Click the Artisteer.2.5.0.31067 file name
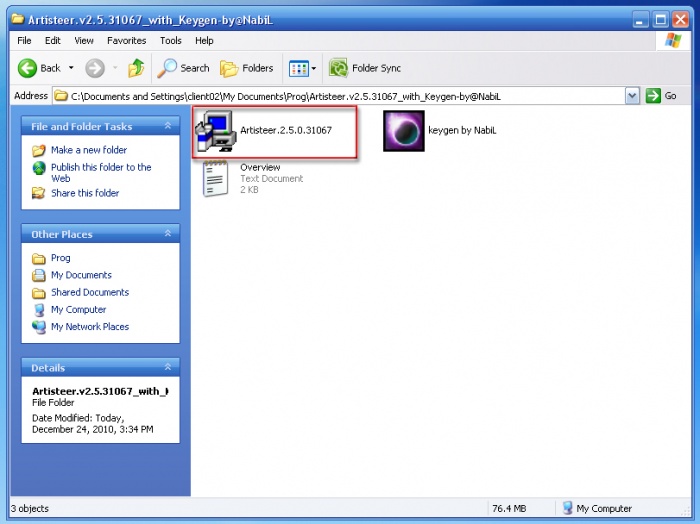Screen dimensions: 700x524 pos(286,130)
